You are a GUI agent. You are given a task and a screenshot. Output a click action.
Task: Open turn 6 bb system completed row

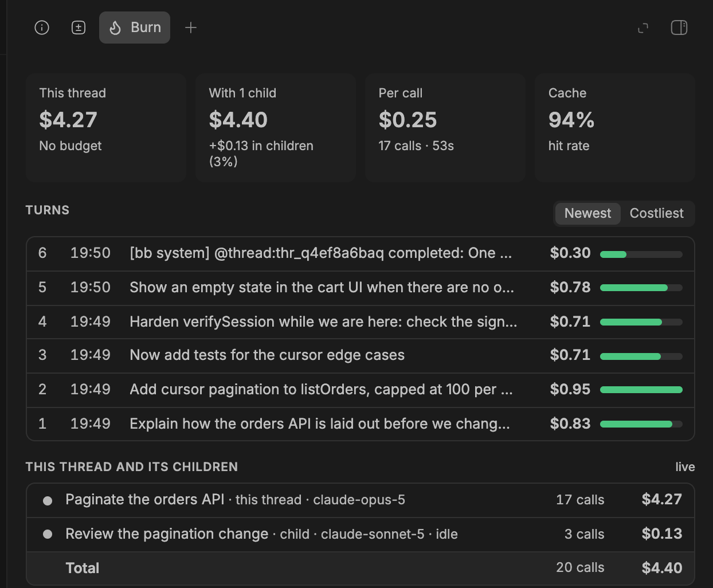[x=361, y=253]
